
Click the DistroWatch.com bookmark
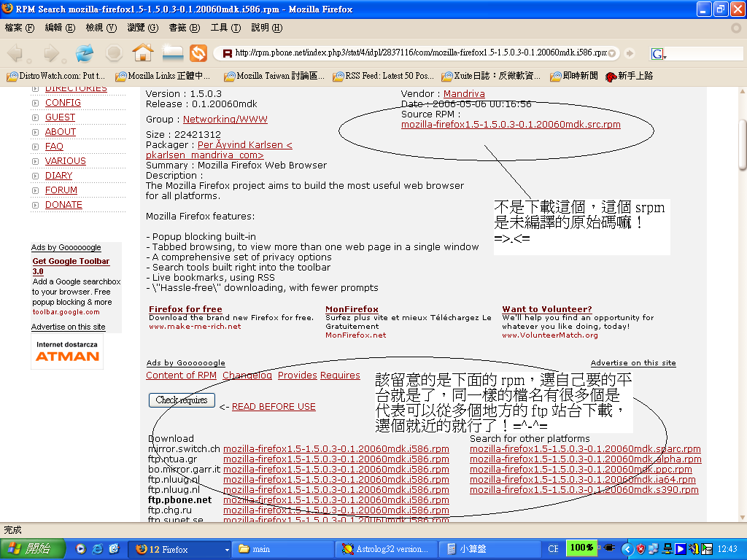pos(56,76)
